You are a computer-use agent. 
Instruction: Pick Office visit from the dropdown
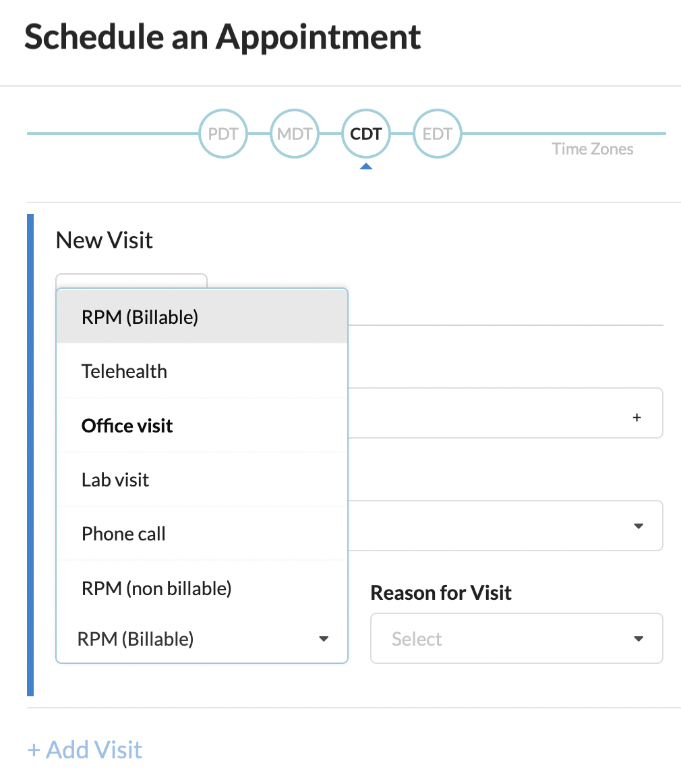pyautogui.click(x=127, y=425)
